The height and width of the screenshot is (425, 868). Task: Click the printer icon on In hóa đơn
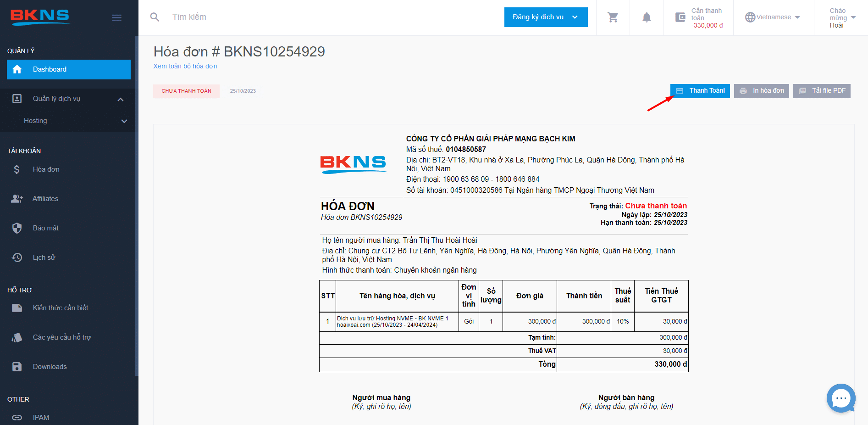coord(743,91)
